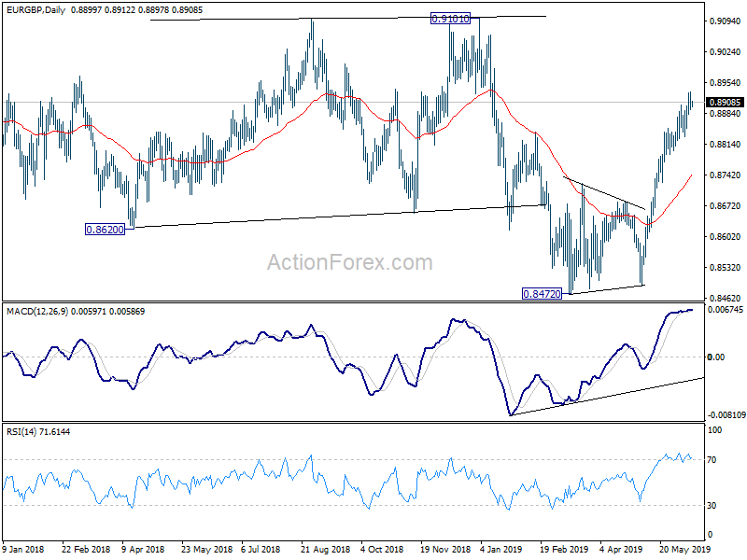747x560 pixels.
Task: Click the 0.84620 price axis level
Action: (726, 298)
